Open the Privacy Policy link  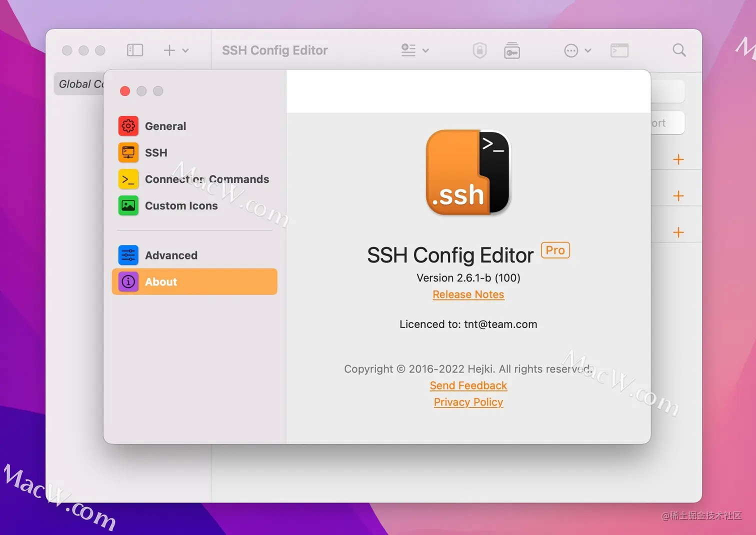pyautogui.click(x=468, y=402)
